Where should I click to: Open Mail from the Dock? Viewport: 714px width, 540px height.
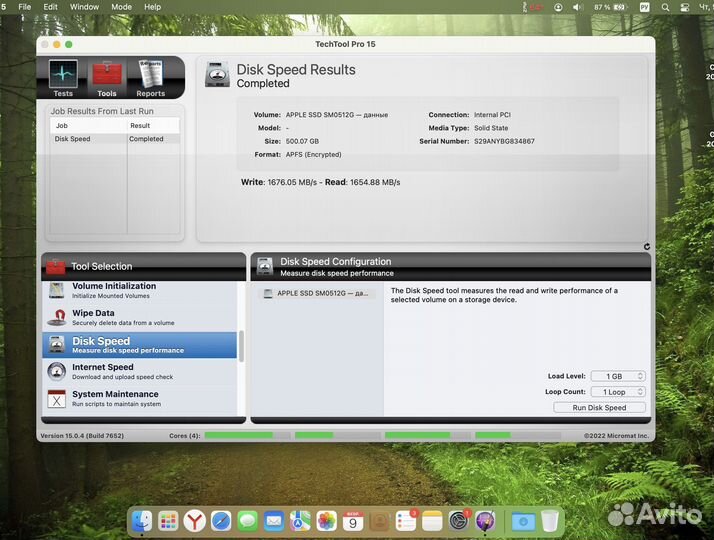pyautogui.click(x=274, y=521)
